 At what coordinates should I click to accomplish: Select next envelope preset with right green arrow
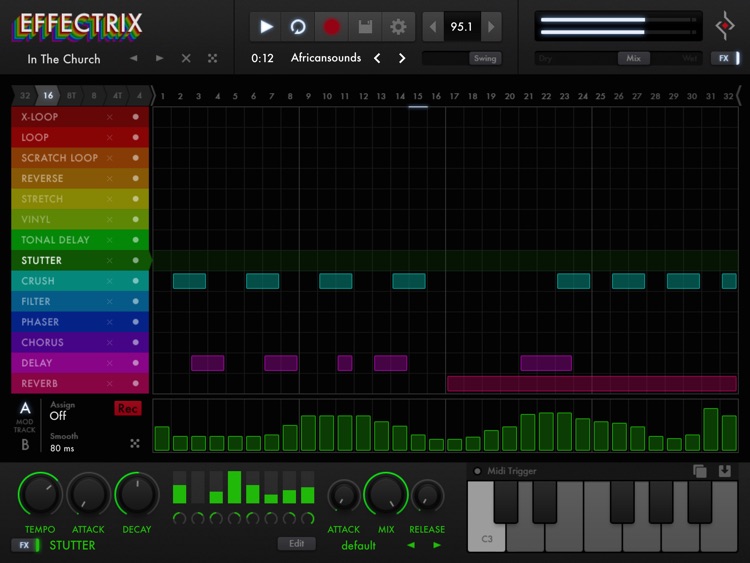coord(437,545)
